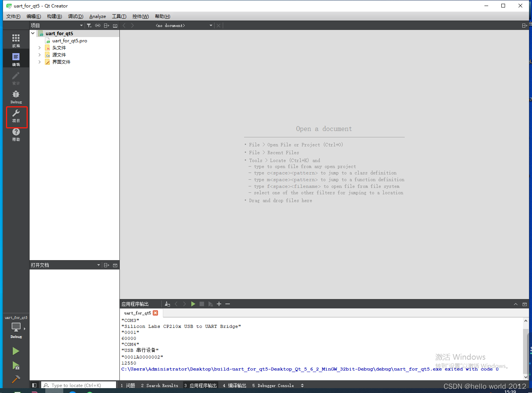532x393 pixels.
Task: Split the 打开文档 panel
Action: (x=107, y=265)
